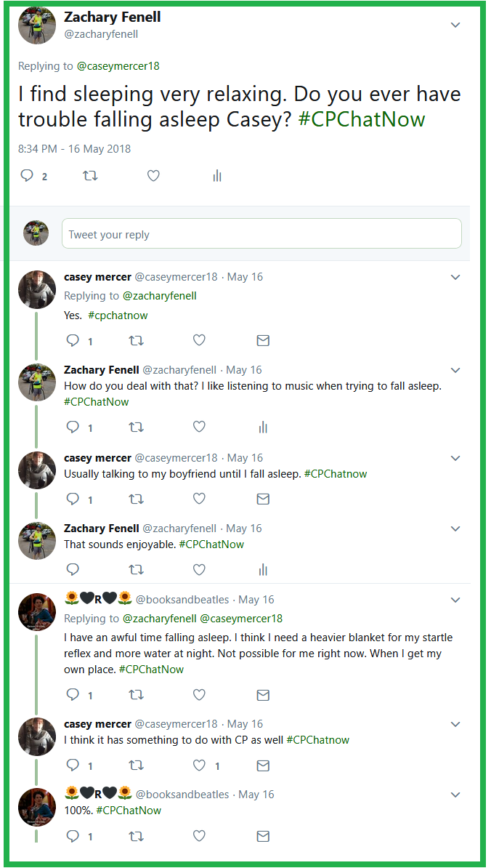The height and width of the screenshot is (868, 491).
Task: Click the @booksandbeatles handle on the '100%' tweet
Action: pos(182,795)
